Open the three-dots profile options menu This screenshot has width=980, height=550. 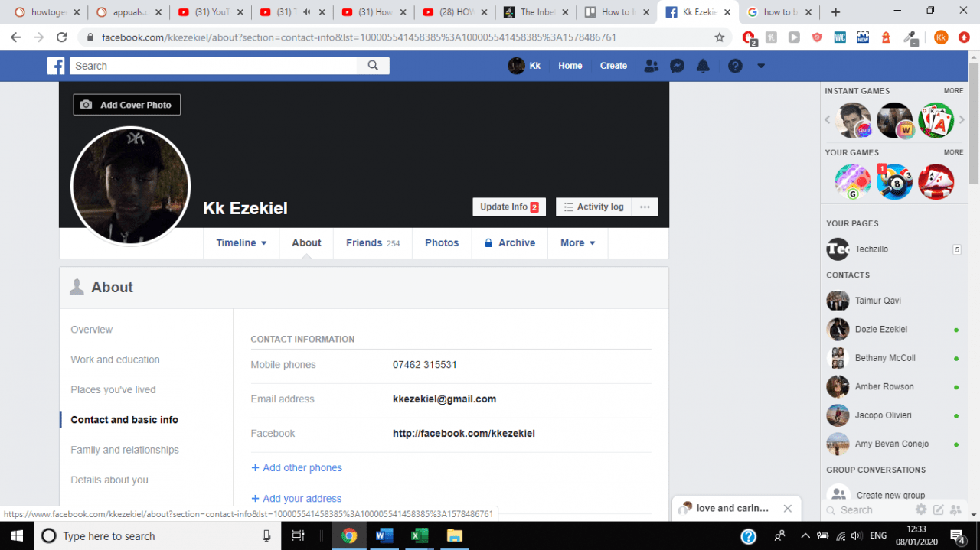point(645,207)
